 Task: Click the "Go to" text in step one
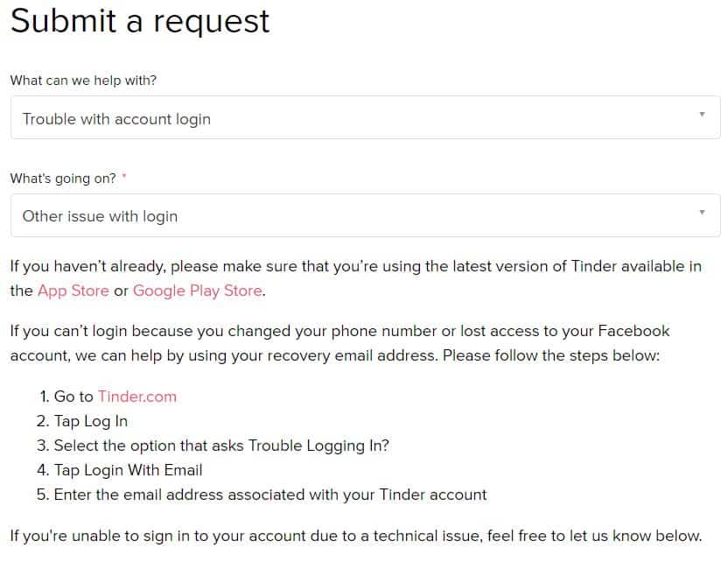tap(73, 397)
